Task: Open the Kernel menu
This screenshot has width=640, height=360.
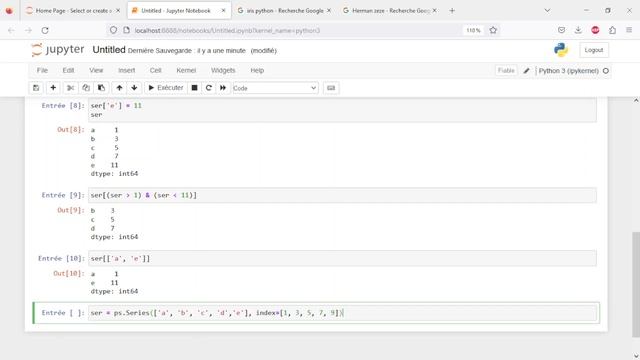Action: (186, 70)
